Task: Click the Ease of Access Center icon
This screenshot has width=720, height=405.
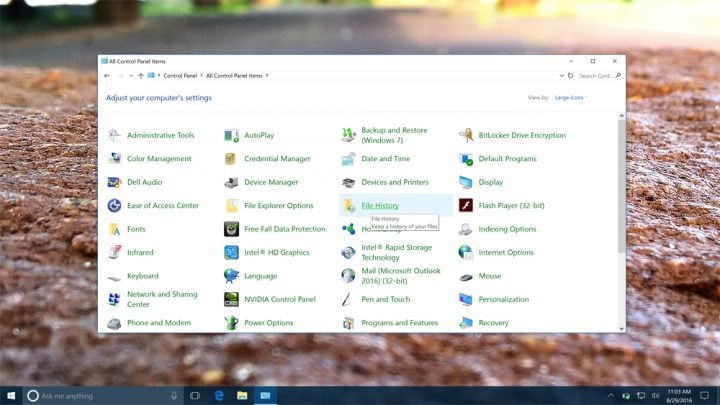Action: click(114, 206)
